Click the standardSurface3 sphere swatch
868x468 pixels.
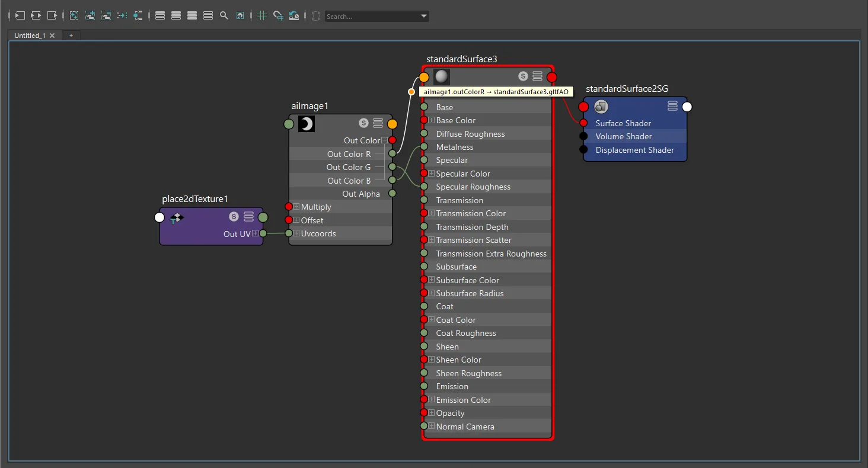pos(442,76)
